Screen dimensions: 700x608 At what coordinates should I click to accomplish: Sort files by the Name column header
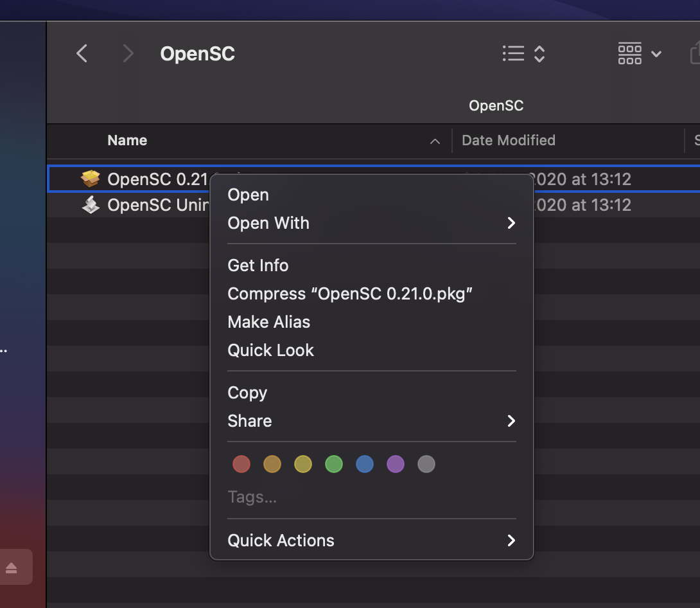(127, 140)
